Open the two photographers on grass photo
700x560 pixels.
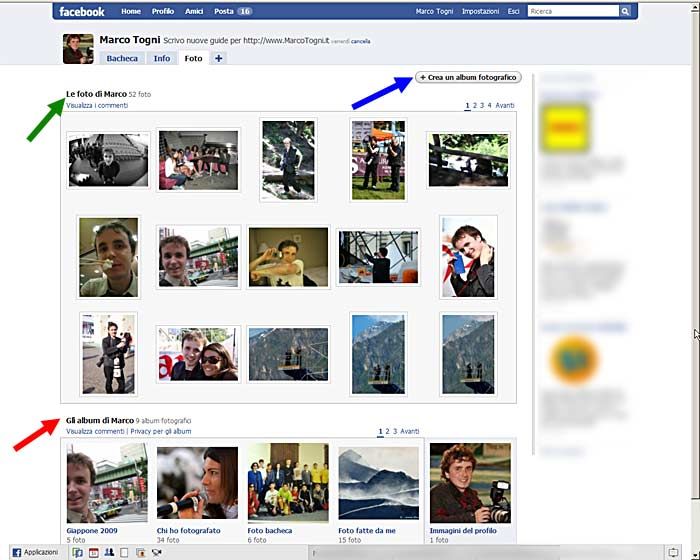tap(378, 160)
